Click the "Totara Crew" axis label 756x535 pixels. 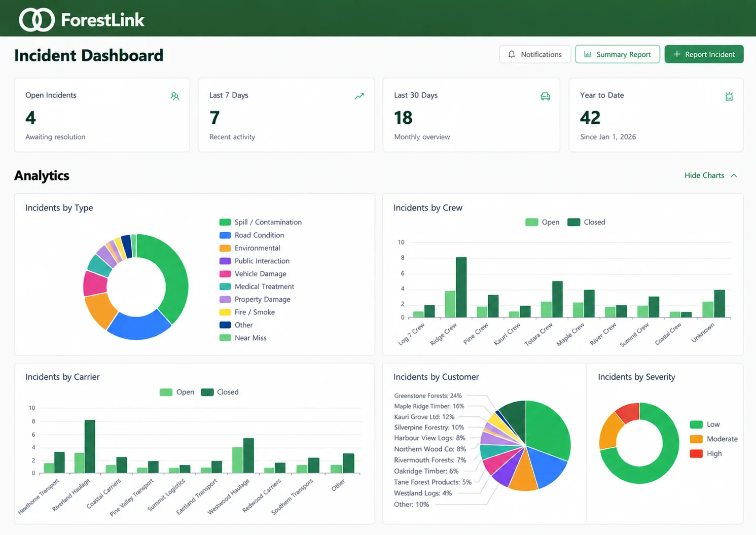tap(539, 334)
